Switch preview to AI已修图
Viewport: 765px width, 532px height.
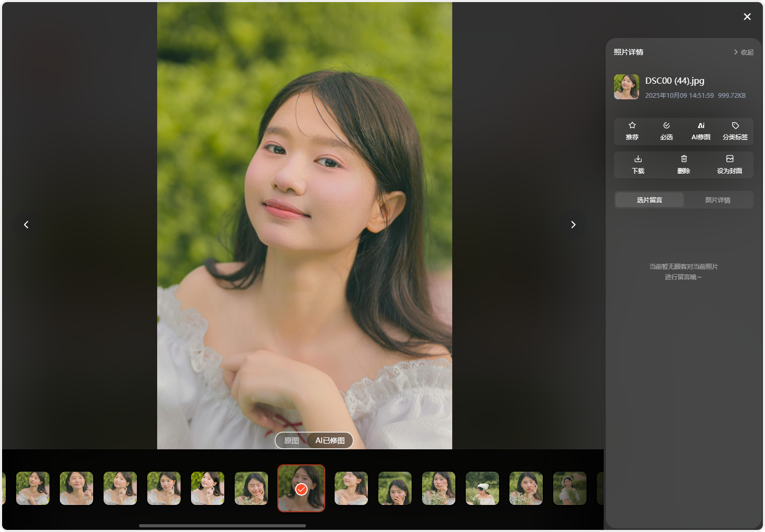330,440
